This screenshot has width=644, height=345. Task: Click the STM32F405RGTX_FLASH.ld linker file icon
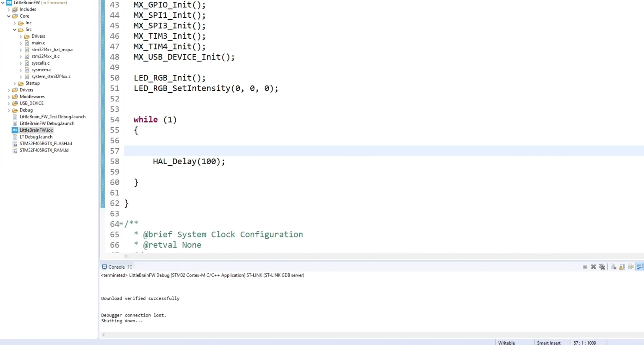(15, 144)
